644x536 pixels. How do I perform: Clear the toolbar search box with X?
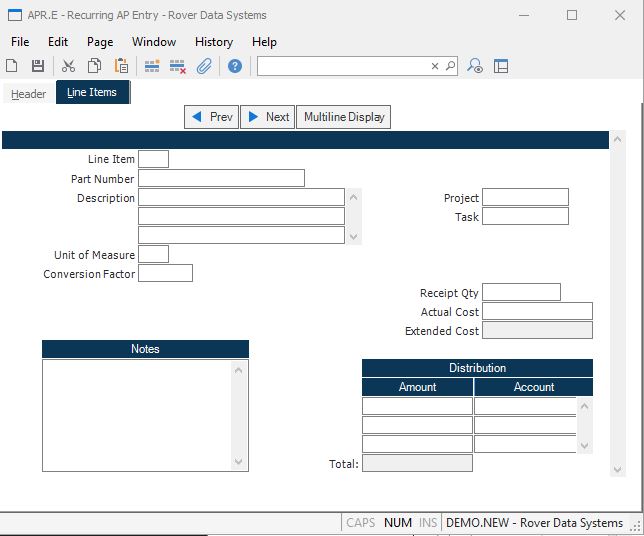[435, 66]
